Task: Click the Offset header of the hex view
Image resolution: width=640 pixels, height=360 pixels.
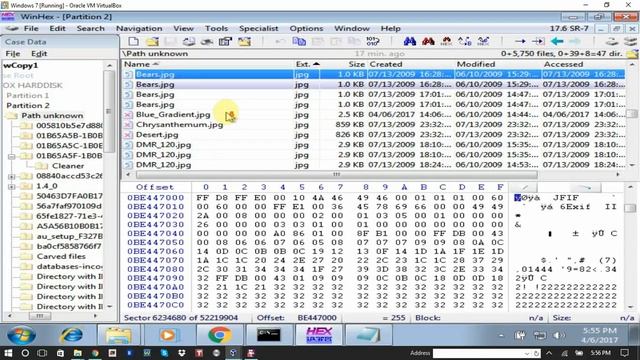Action: [x=155, y=187]
